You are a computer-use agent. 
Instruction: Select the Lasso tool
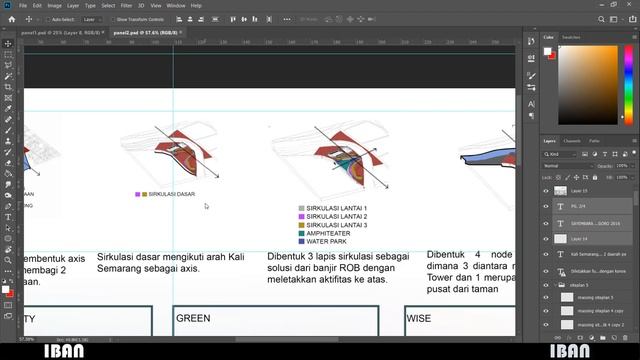[8, 65]
